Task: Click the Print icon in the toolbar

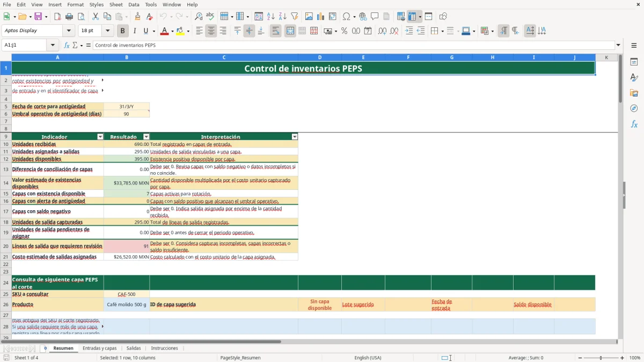Action: 70,17
